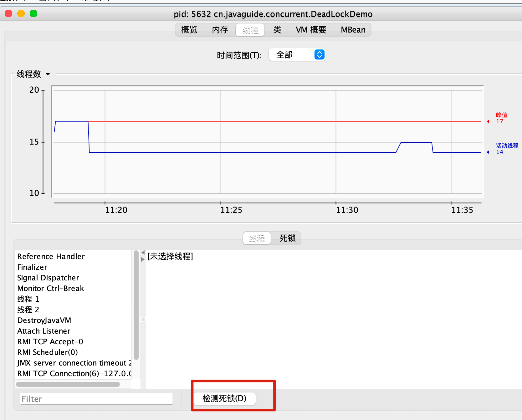522x420 pixels.
Task: Collapse split pane with left arrow
Action: 143,252
